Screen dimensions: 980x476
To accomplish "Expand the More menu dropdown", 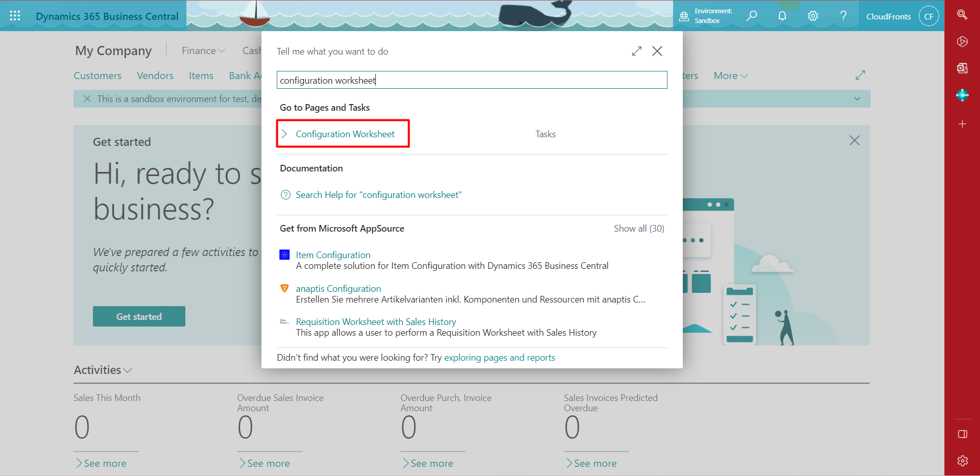I will click(730, 76).
